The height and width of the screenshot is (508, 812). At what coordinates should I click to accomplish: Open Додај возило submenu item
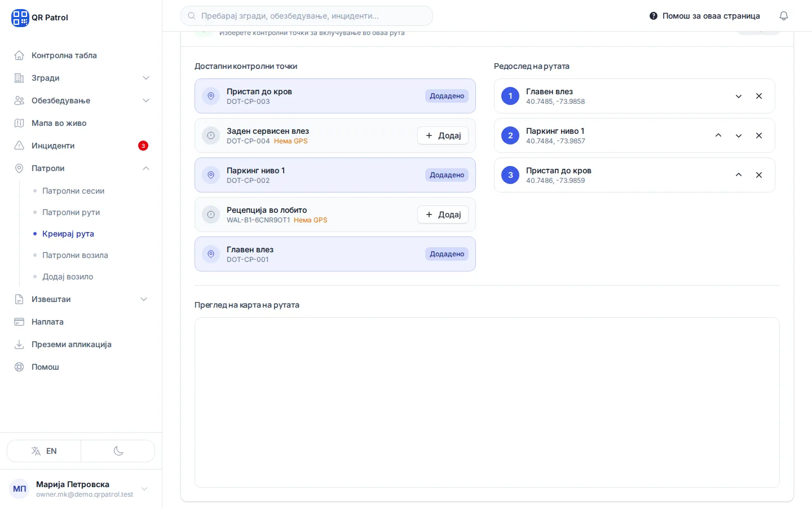point(68,277)
